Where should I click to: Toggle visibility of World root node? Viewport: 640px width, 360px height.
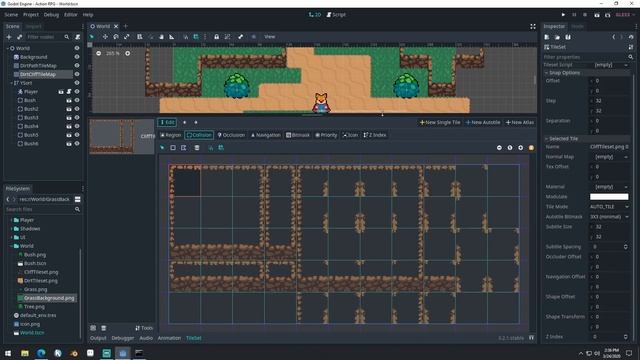click(77, 48)
